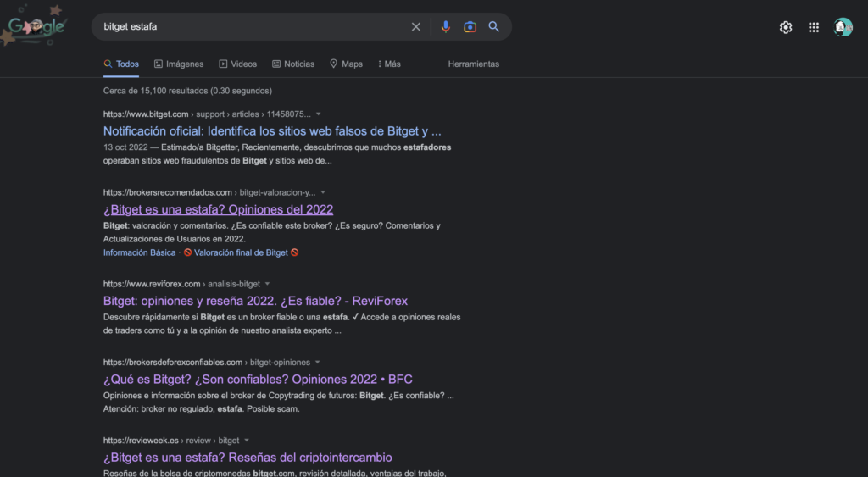Expand dropdown arrow next to brokersdeforexconfiables.com URL
Image resolution: width=868 pixels, height=477 pixels.
[x=318, y=363]
